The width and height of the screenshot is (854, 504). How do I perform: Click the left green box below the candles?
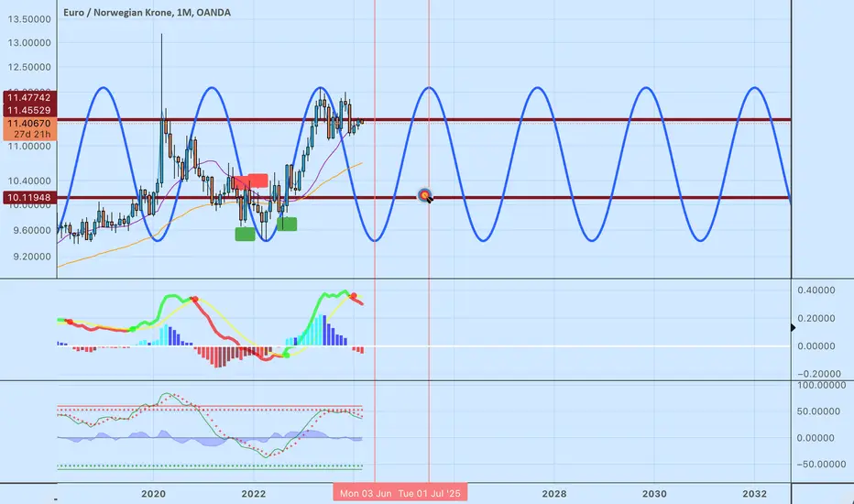click(245, 234)
